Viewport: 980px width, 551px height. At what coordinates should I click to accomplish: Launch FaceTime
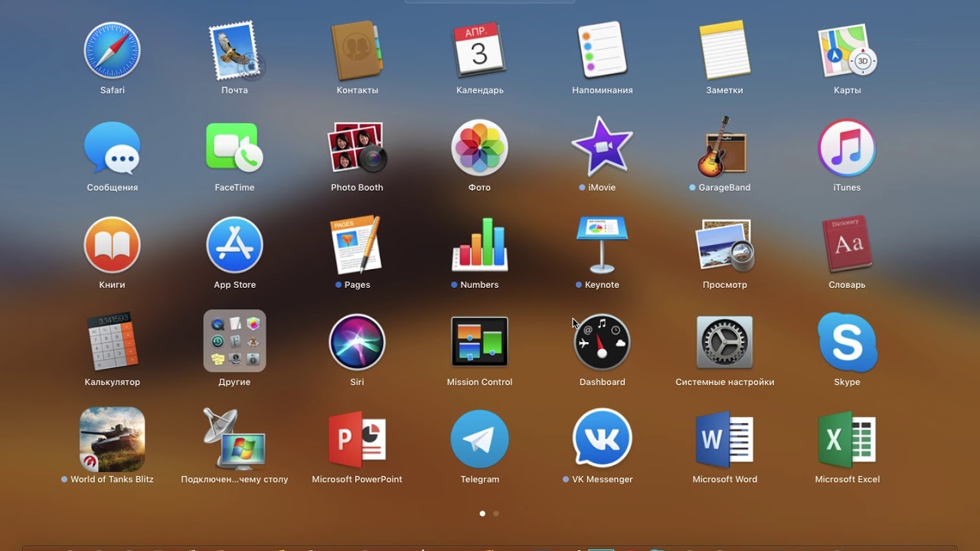234,148
